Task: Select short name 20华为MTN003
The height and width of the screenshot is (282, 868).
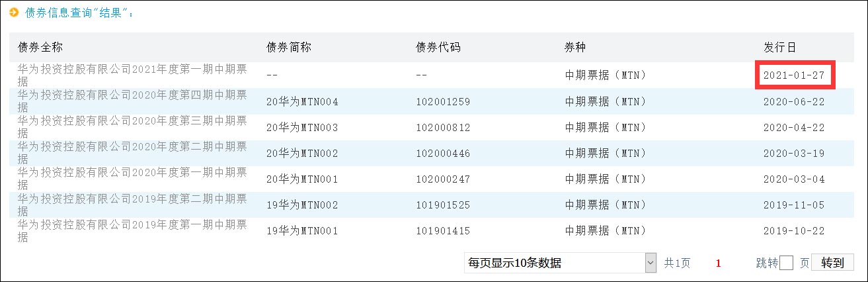Action: (x=302, y=127)
